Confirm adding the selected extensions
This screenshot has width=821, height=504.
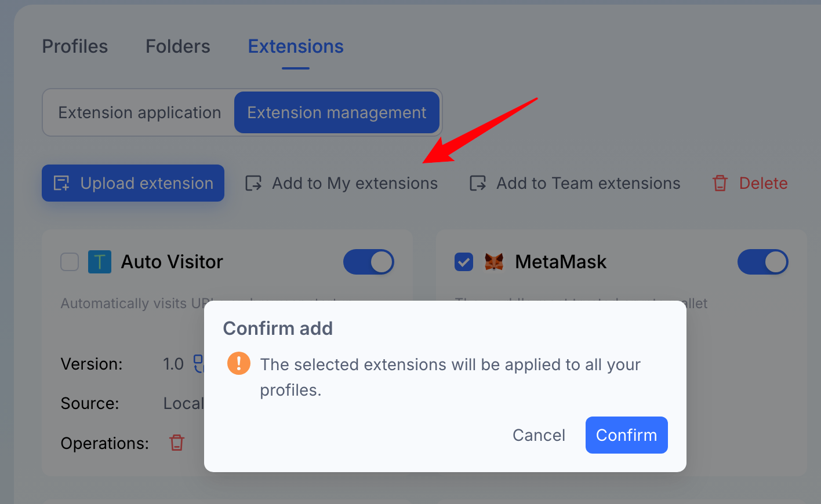(x=627, y=435)
